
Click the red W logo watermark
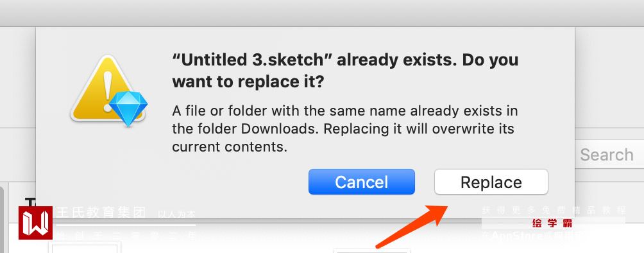(x=36, y=223)
